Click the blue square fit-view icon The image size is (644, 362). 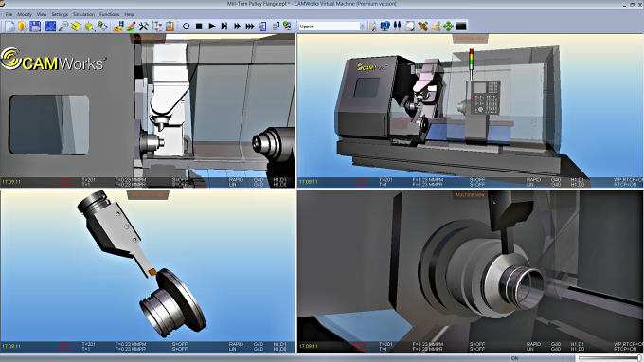pyautogui.click(x=50, y=27)
